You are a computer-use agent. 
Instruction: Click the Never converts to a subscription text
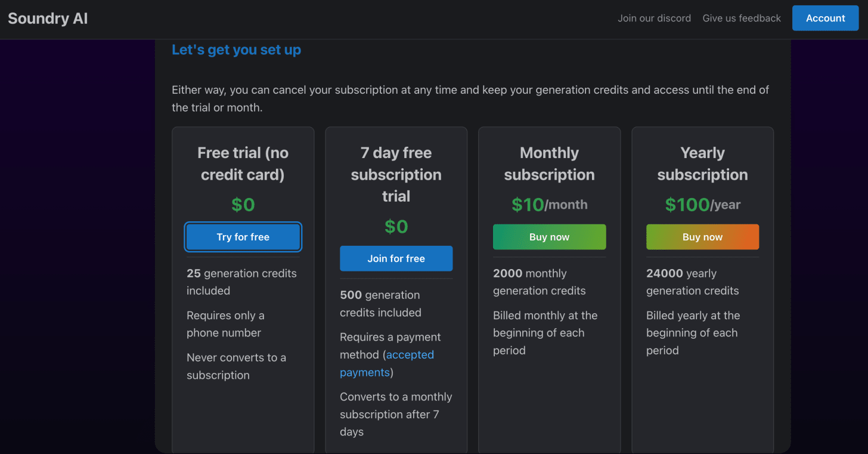[236, 366]
